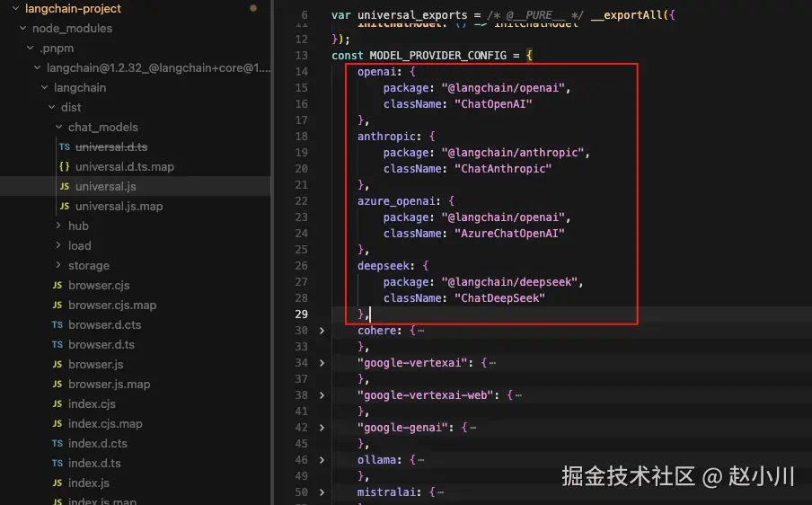812x505 pixels.
Task: Click "ChatOpenAI" on line 16
Action: 493,104
